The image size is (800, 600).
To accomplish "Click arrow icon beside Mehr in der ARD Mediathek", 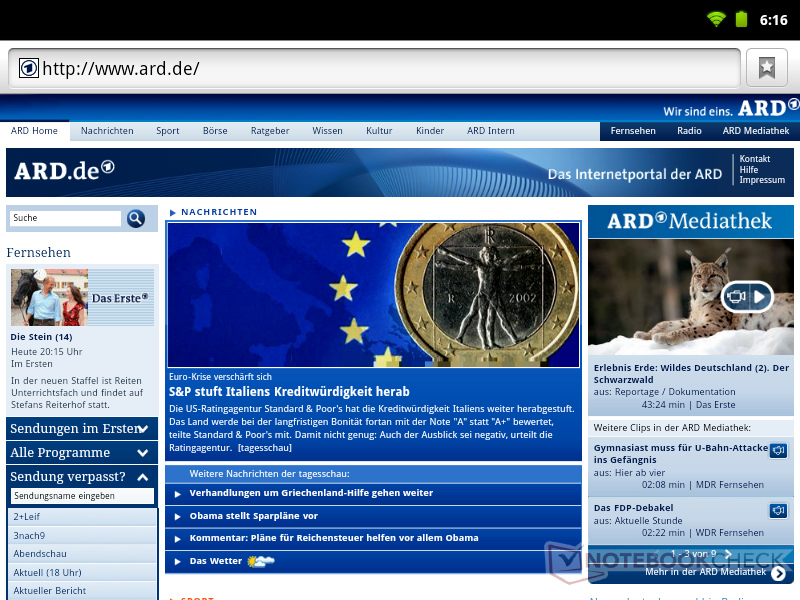I will (x=778, y=573).
